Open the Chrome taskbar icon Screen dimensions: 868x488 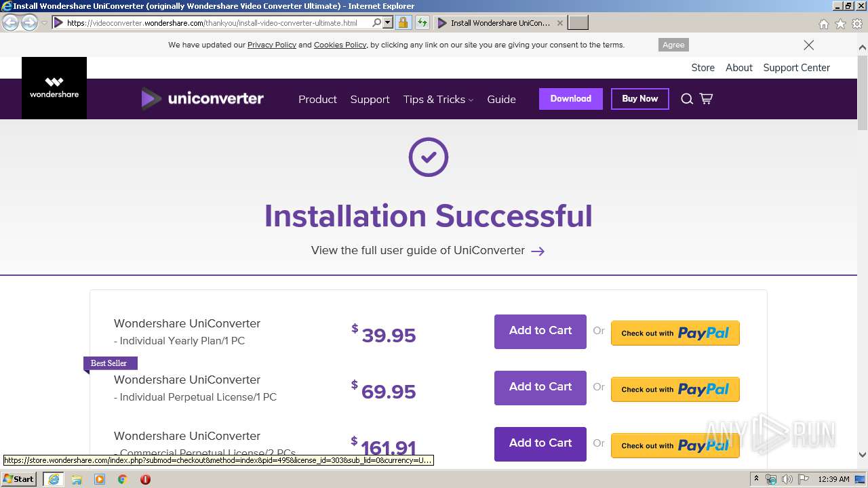pyautogui.click(x=123, y=479)
